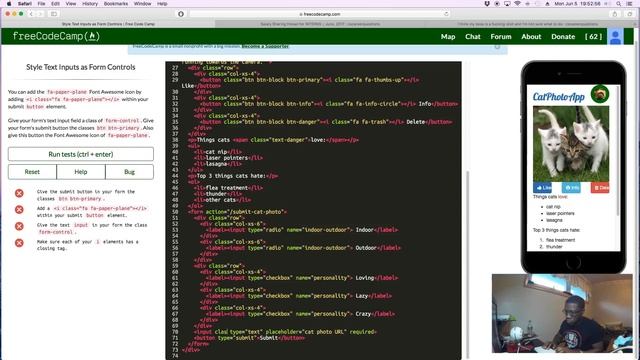This screenshot has height=360, width=640.
Task: Open the File menu
Action: [42, 3]
